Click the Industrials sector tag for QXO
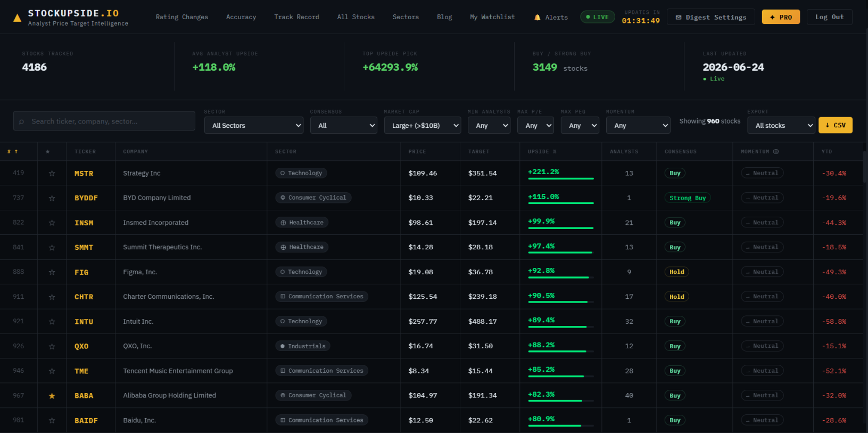 303,346
